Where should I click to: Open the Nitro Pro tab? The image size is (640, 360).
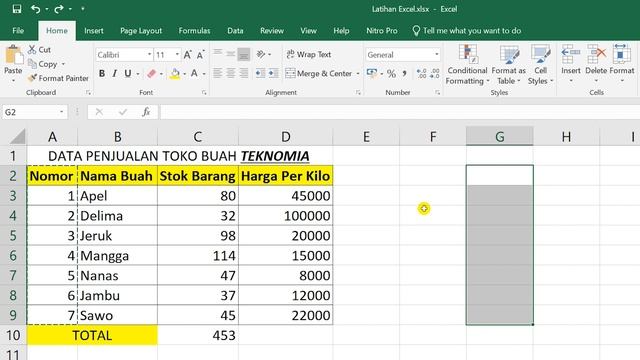(x=382, y=31)
